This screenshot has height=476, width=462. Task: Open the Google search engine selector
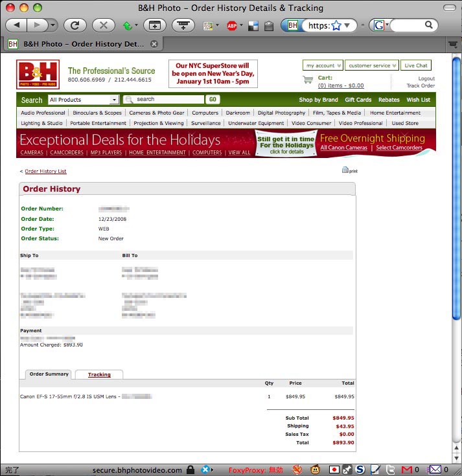click(x=380, y=25)
